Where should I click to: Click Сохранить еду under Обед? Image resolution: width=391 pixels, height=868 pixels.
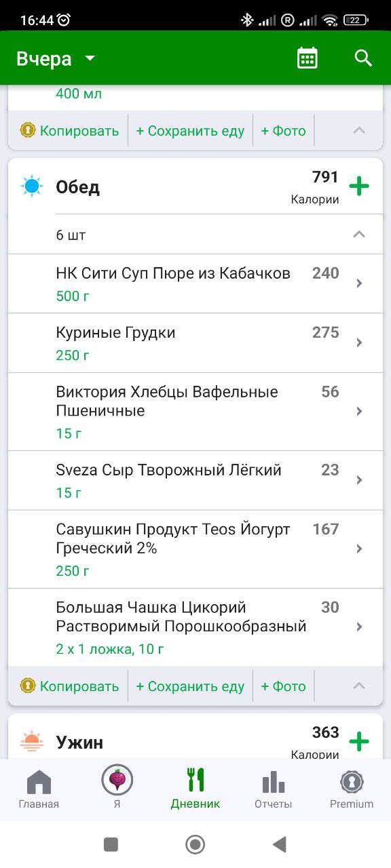[x=190, y=686]
